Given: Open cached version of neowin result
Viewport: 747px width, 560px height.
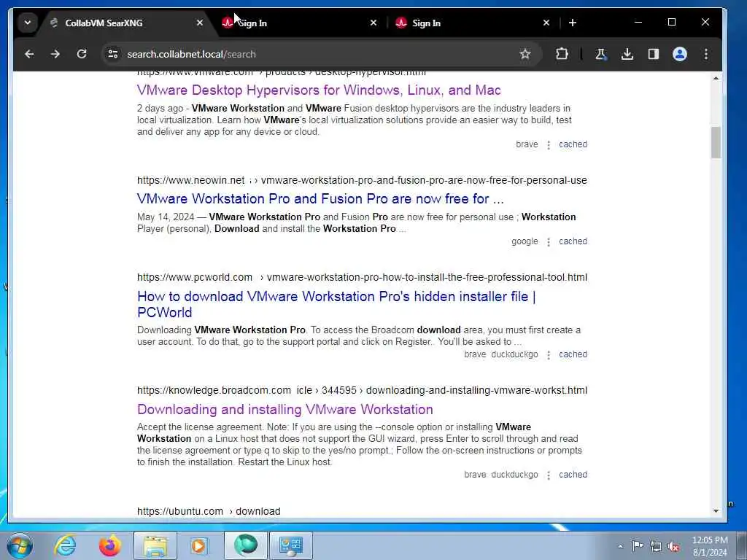Looking at the screenshot, I should (573, 241).
